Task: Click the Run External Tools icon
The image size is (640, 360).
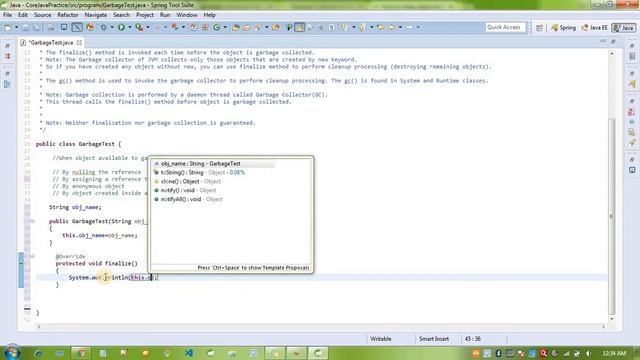Action: [x=139, y=27]
